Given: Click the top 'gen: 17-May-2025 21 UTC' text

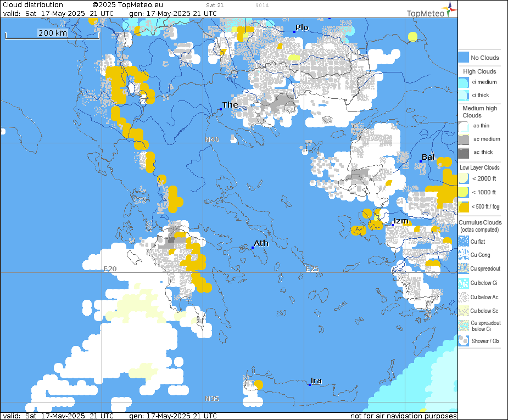Looking at the screenshot, I should click(173, 14).
